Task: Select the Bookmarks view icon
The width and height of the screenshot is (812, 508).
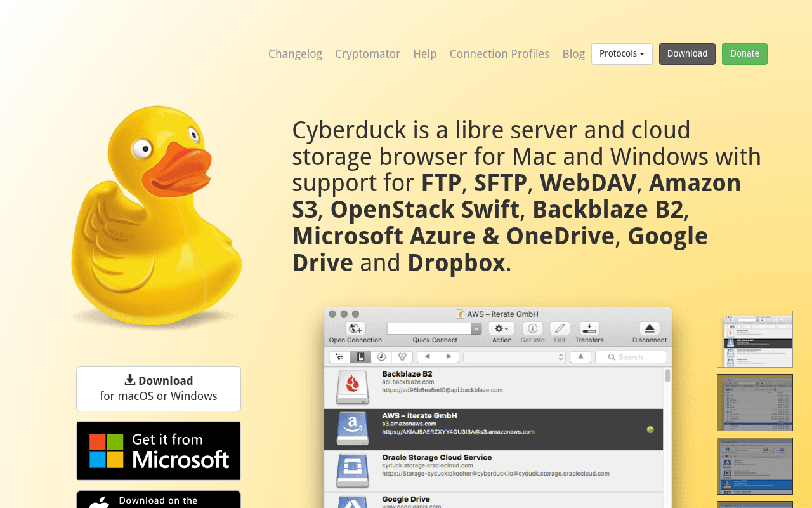Action: point(360,357)
